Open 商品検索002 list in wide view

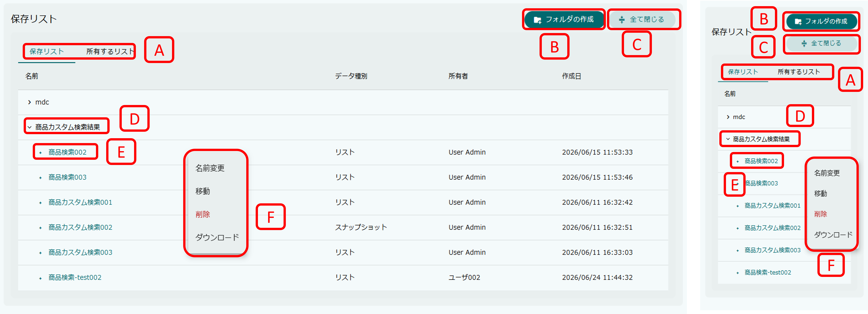67,152
